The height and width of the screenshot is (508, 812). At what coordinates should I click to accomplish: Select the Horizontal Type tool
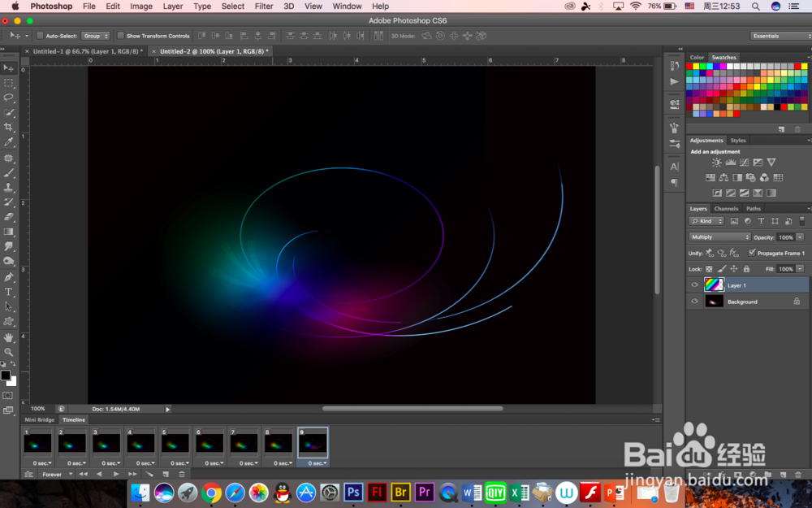click(x=8, y=292)
